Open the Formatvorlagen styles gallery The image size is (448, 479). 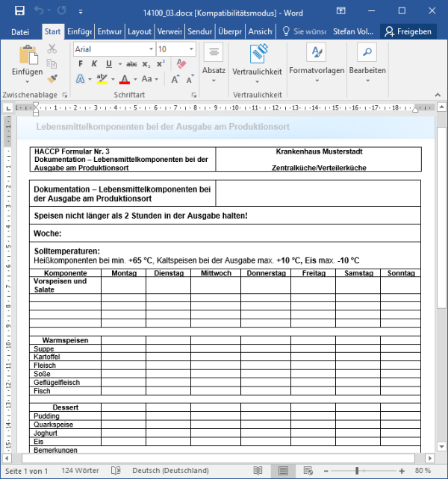[x=317, y=54]
